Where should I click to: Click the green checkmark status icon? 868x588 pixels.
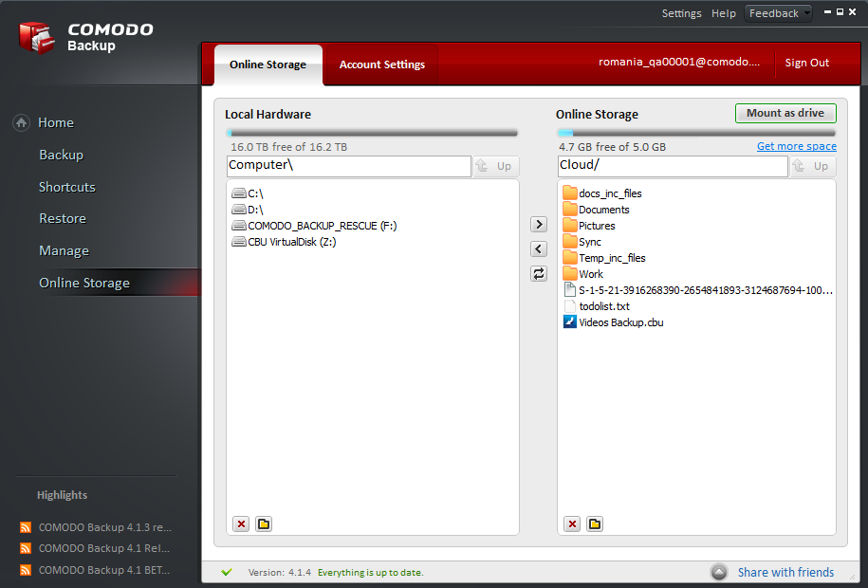[x=227, y=572]
